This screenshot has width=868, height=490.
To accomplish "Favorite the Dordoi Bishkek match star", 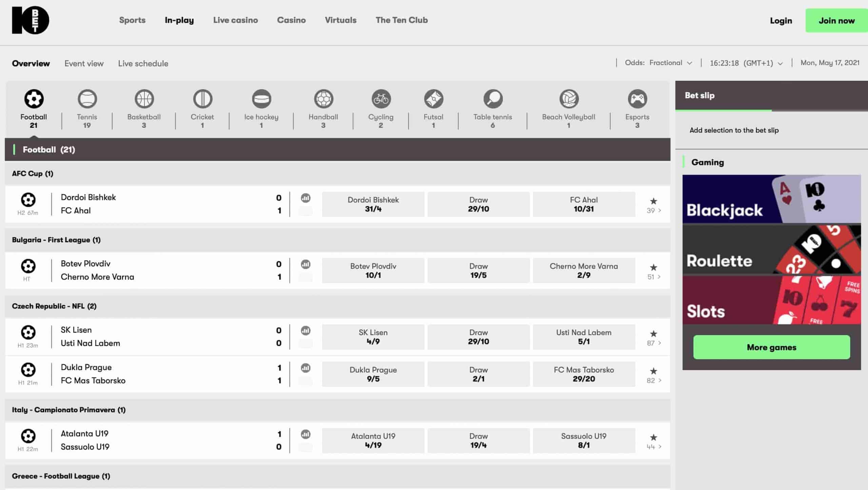I will point(653,201).
